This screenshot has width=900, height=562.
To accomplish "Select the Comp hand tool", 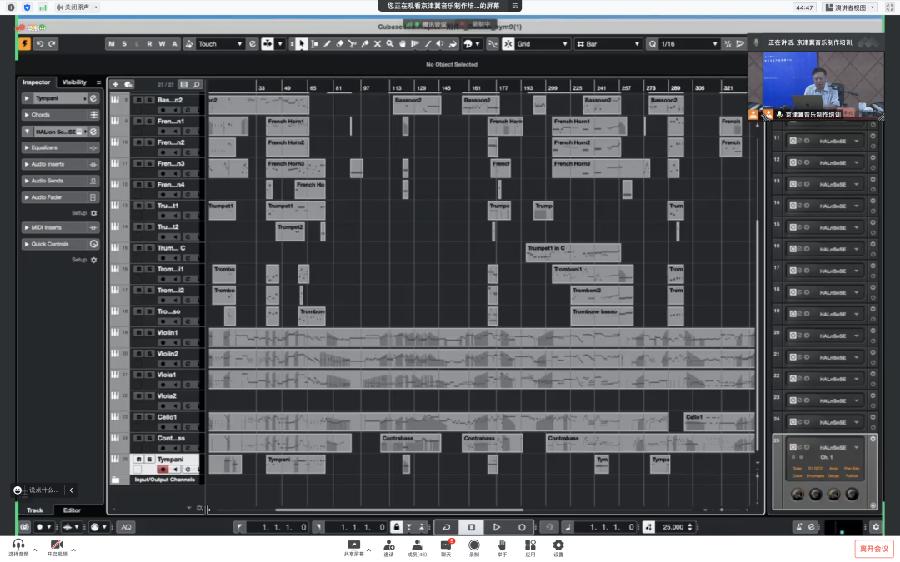I will pyautogui.click(x=402, y=44).
